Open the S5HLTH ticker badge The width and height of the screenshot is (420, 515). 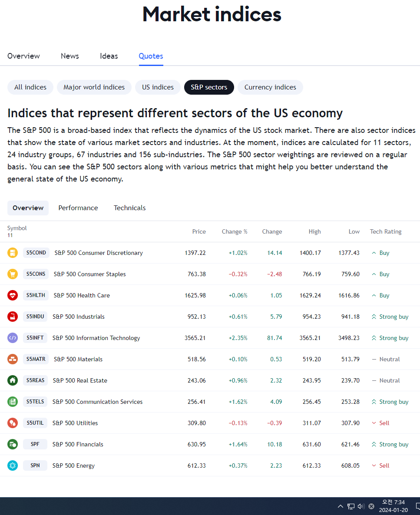click(36, 295)
